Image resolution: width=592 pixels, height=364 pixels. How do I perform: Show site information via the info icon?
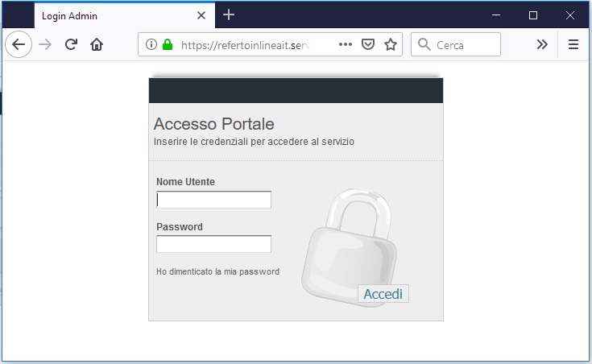coord(151,44)
